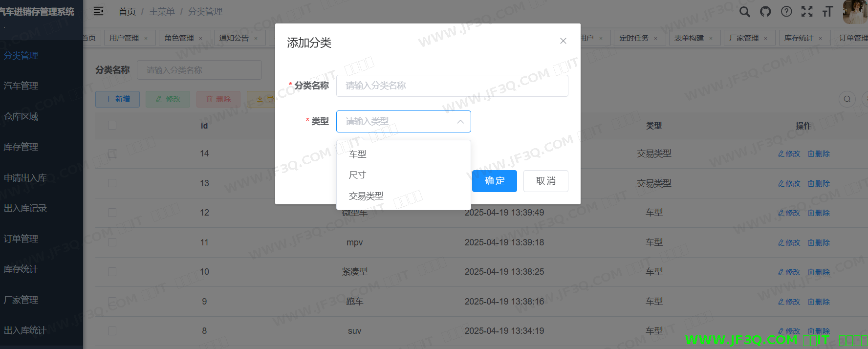Check the select-all checkbox in table header
The width and height of the screenshot is (868, 349).
tap(112, 126)
